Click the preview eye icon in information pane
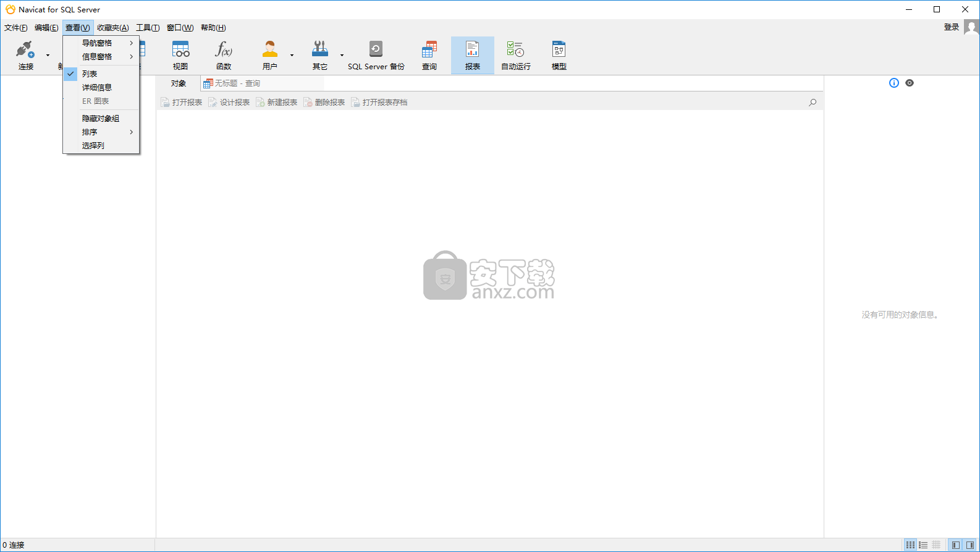980x552 pixels. [x=910, y=83]
